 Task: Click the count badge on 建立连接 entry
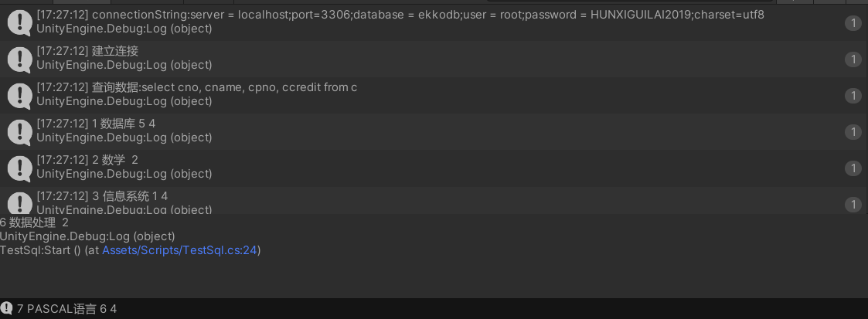click(853, 59)
